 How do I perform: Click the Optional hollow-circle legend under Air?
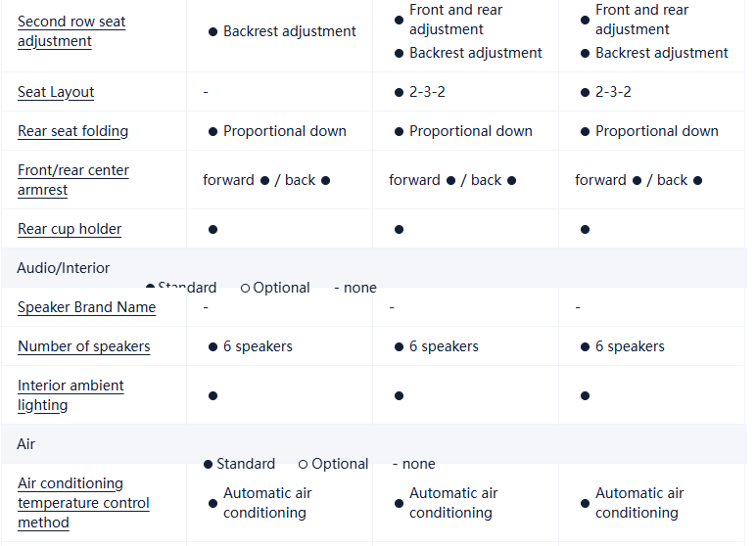click(x=333, y=464)
